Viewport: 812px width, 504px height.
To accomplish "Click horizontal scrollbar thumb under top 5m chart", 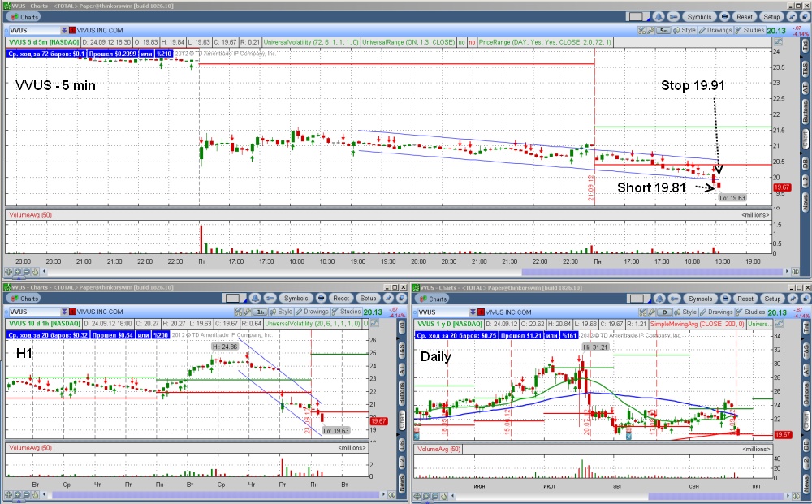I will pyautogui.click(x=653, y=272).
